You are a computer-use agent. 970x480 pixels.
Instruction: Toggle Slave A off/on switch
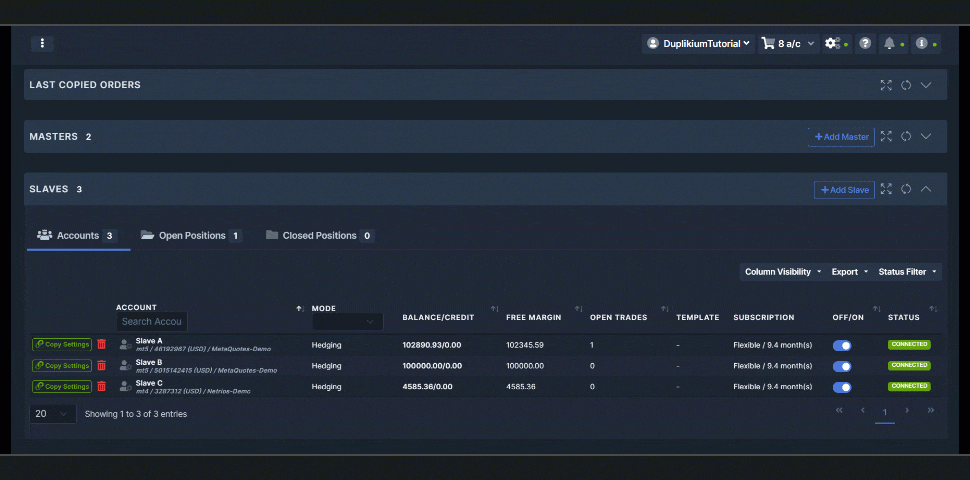(842, 345)
